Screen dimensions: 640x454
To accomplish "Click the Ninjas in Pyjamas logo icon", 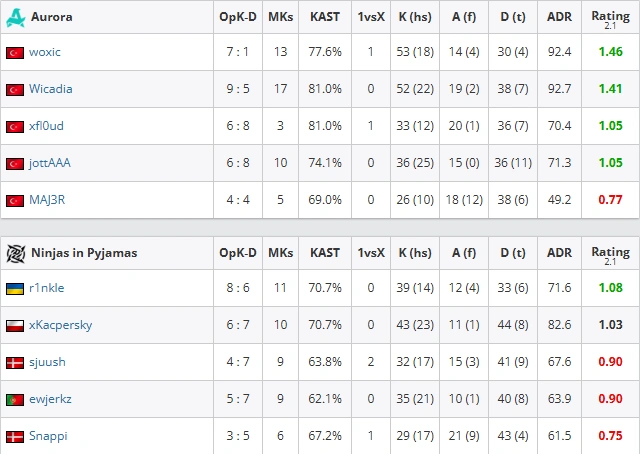I will (x=16, y=254).
